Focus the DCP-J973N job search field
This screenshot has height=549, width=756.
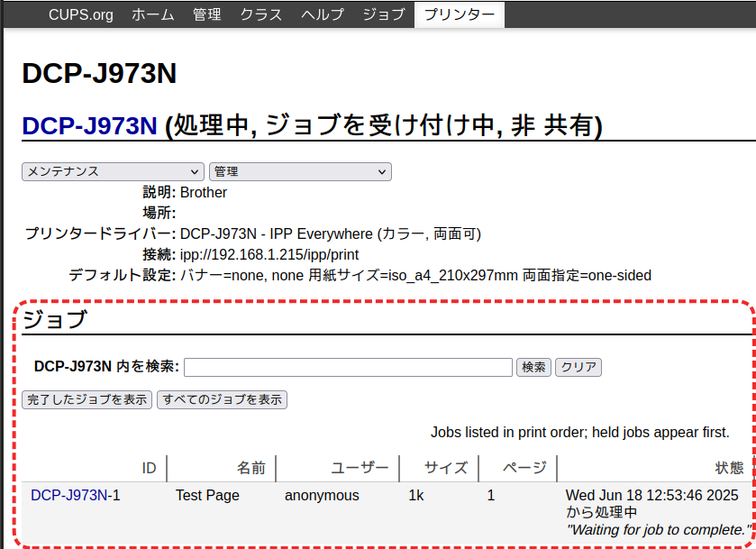tap(348, 367)
